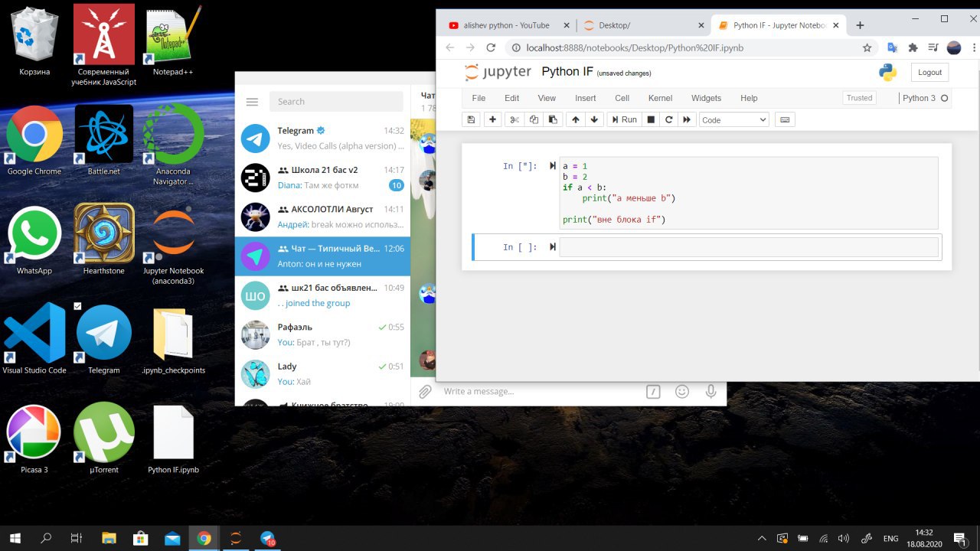Click the Run button in the Jupyter toolbar

[624, 119]
